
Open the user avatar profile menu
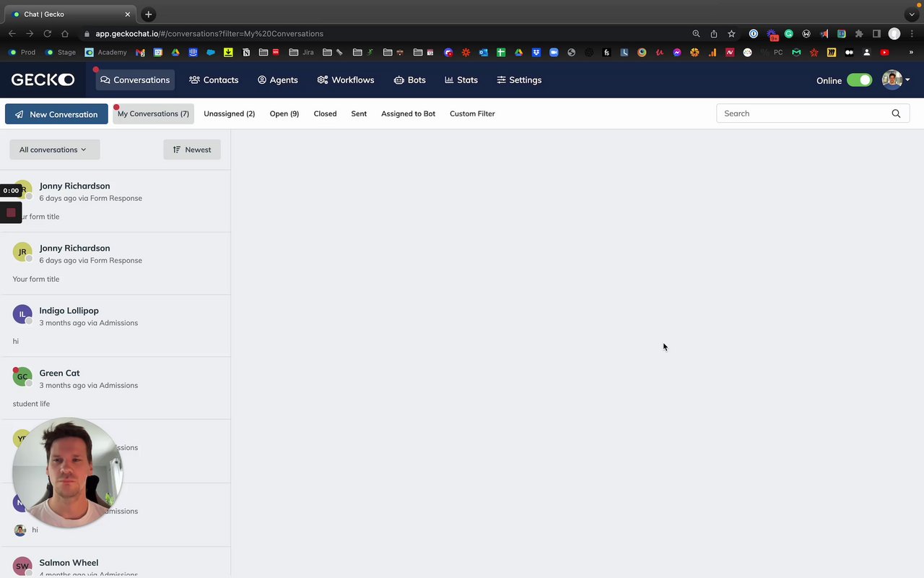point(895,80)
